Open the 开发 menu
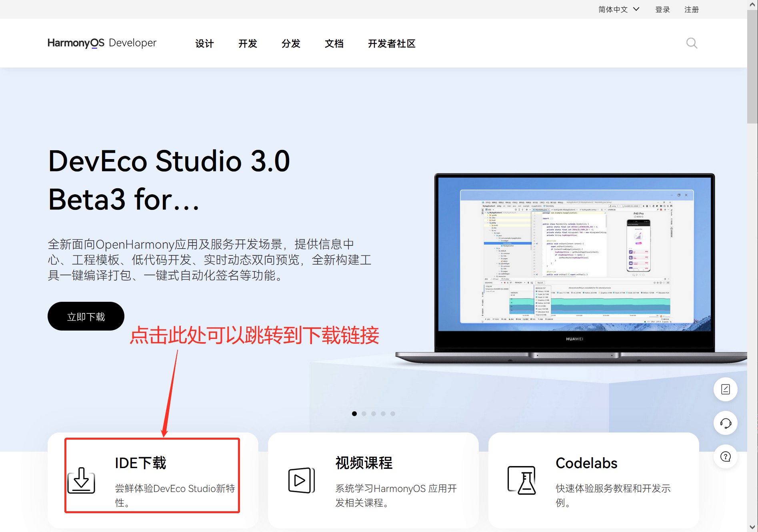Image resolution: width=758 pixels, height=532 pixels. [x=248, y=44]
